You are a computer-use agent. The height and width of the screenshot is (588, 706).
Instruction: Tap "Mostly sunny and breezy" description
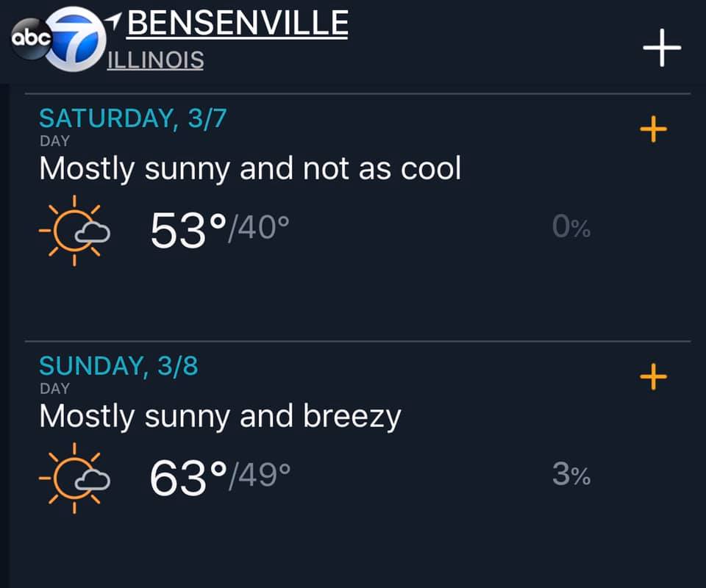pyautogui.click(x=220, y=417)
